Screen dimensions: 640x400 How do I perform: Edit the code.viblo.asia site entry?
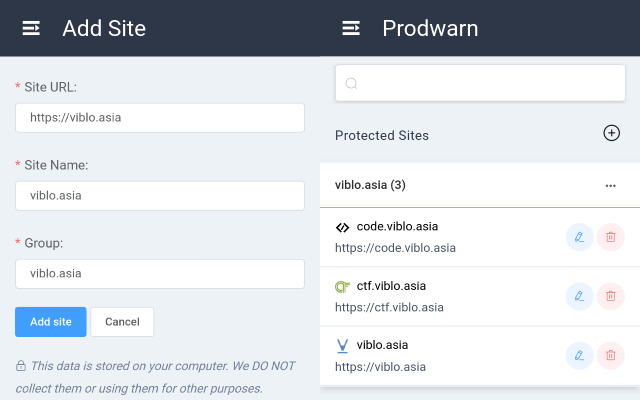[x=579, y=237]
